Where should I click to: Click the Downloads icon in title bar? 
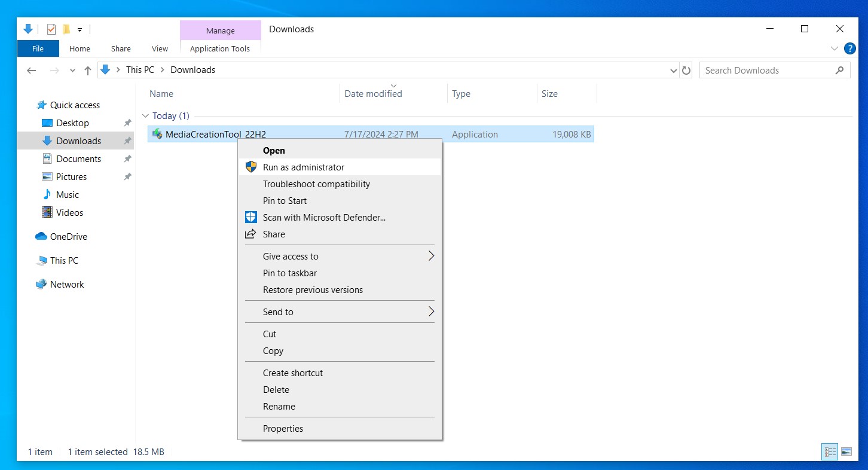pyautogui.click(x=27, y=29)
